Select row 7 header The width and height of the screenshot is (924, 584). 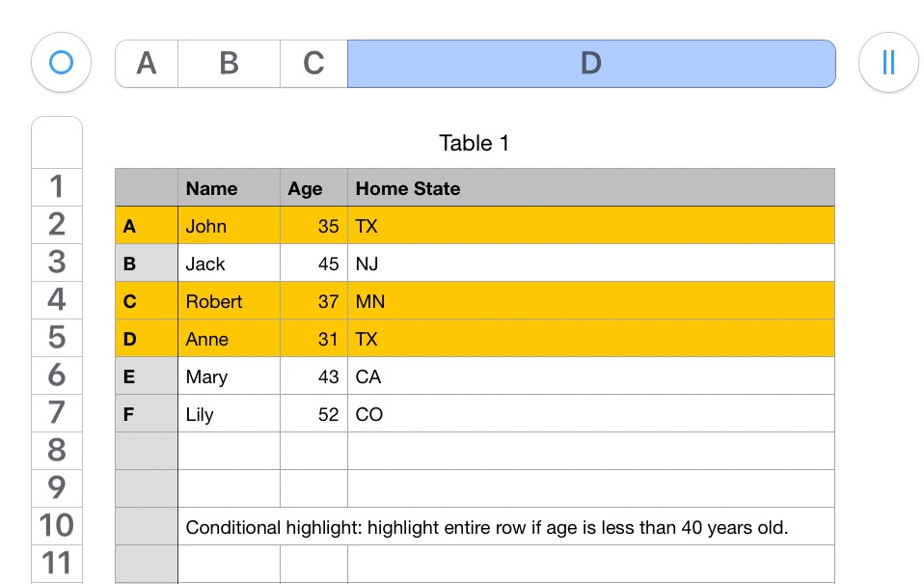(x=57, y=413)
